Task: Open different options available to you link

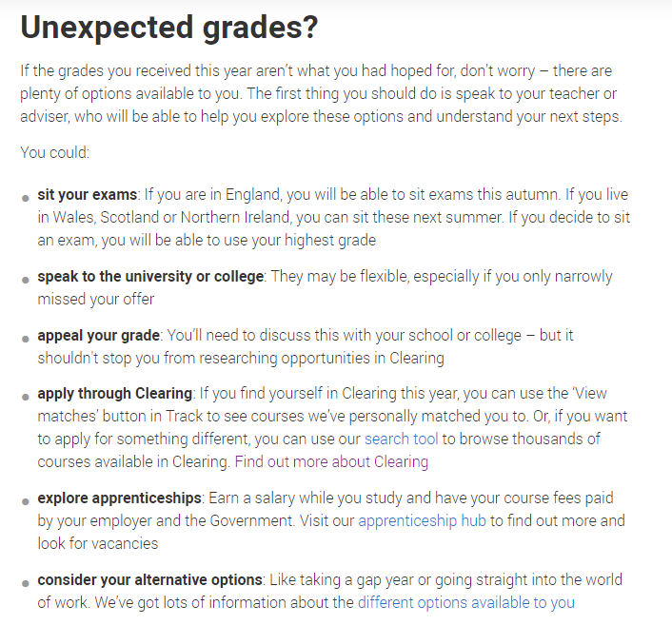Action: click(465, 603)
